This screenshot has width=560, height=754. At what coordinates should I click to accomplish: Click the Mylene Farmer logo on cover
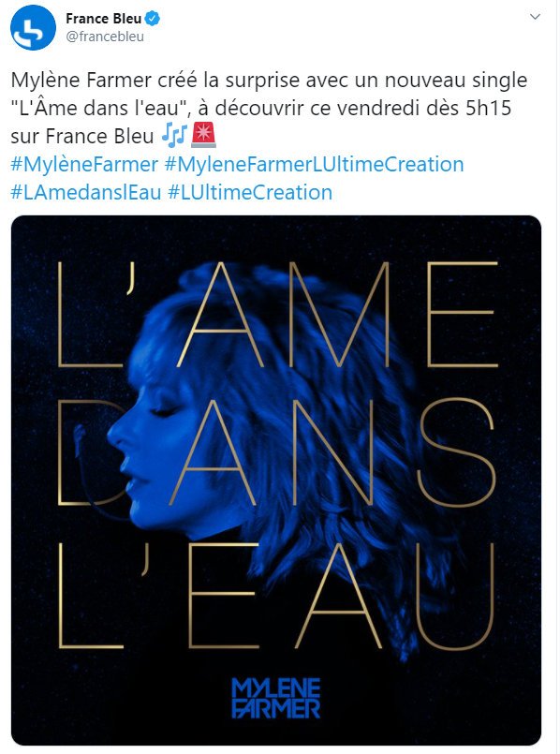coord(276,698)
